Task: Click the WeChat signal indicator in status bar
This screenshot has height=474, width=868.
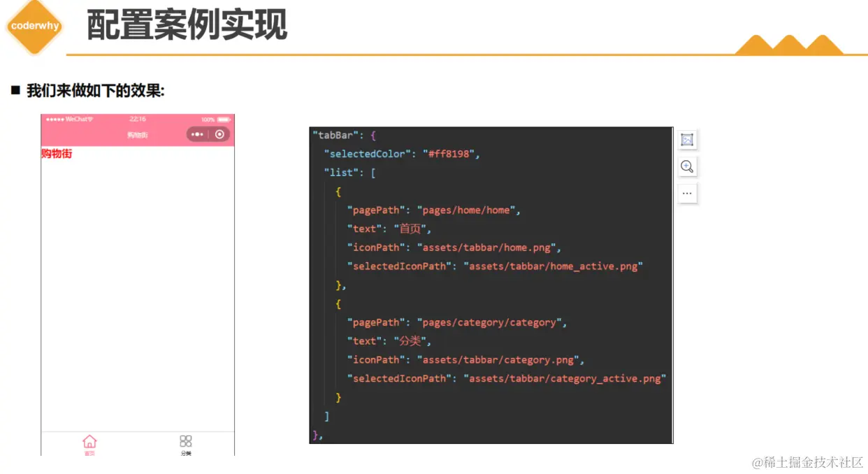Action: (69, 120)
